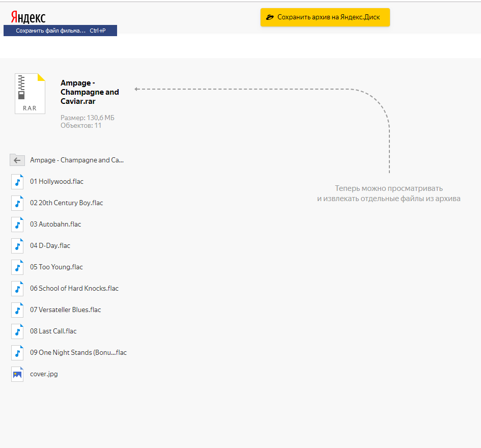Click music icon of 01 Hollywood.flac
The image size is (481, 448).
17,181
